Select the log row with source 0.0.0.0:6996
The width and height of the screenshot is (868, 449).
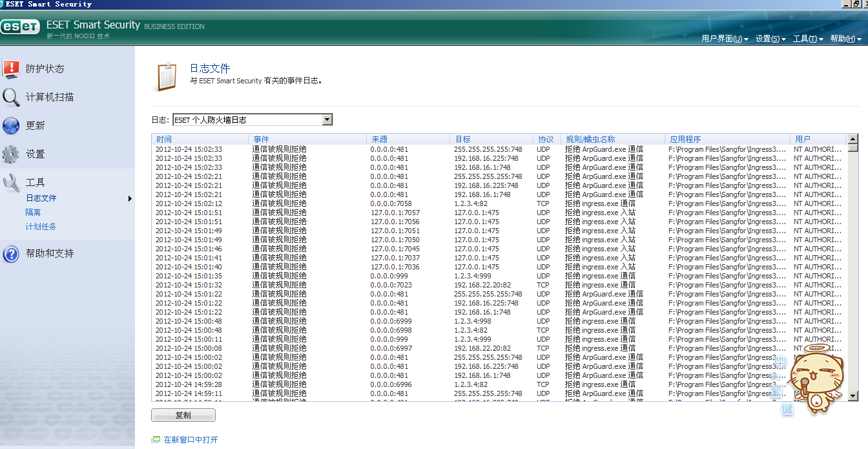(499, 384)
